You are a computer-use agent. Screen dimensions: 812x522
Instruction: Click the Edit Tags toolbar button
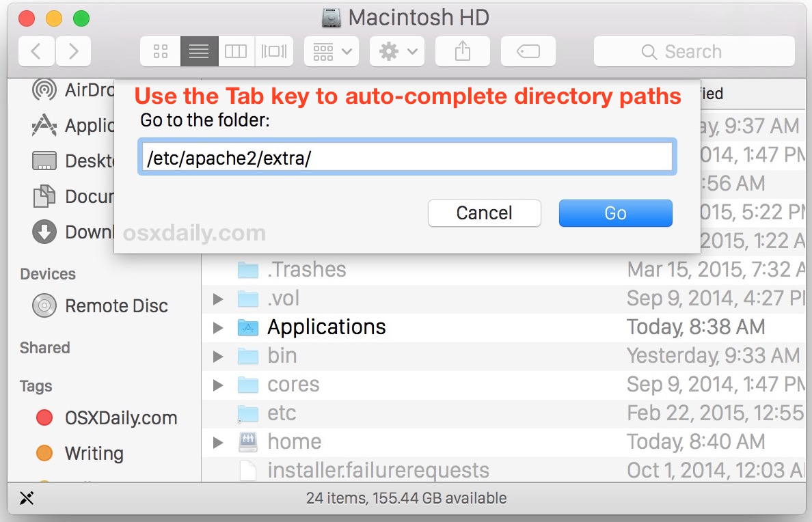(x=528, y=51)
